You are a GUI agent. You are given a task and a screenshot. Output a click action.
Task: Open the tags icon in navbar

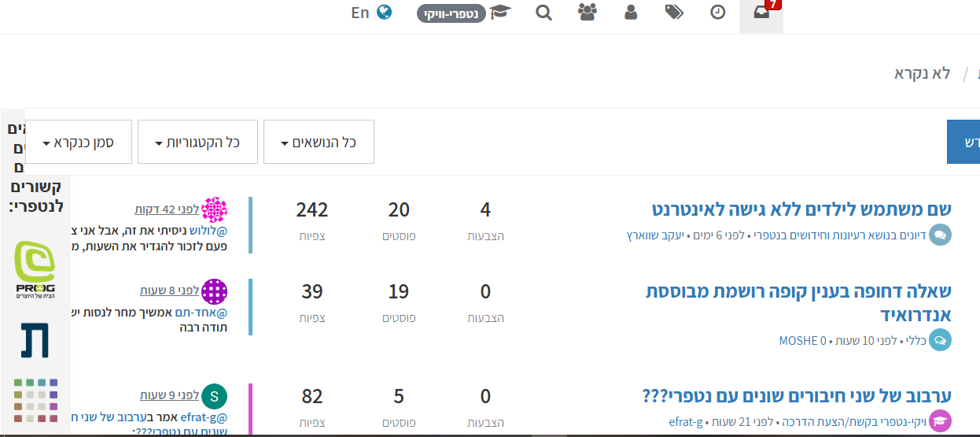[x=674, y=13]
